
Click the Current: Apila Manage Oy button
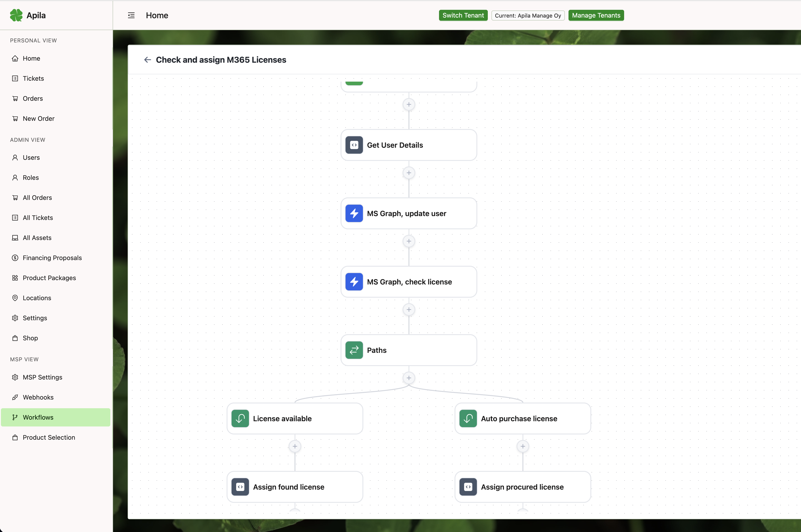coord(527,15)
